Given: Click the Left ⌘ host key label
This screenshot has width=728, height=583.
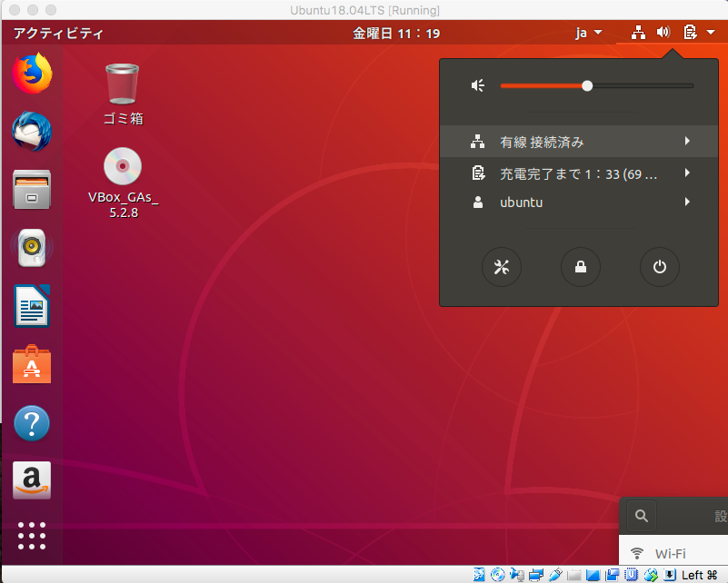Looking at the screenshot, I should [x=700, y=575].
